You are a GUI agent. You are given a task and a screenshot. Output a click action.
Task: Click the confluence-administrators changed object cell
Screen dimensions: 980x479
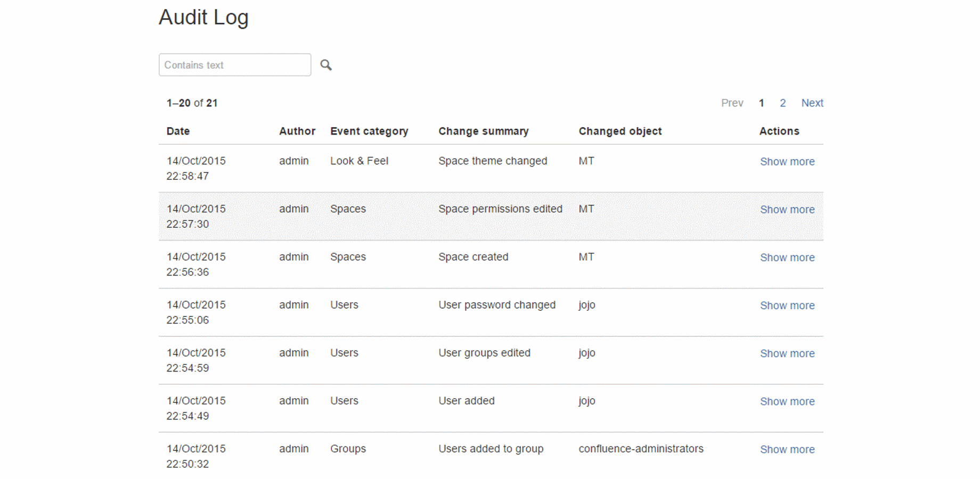click(641, 449)
